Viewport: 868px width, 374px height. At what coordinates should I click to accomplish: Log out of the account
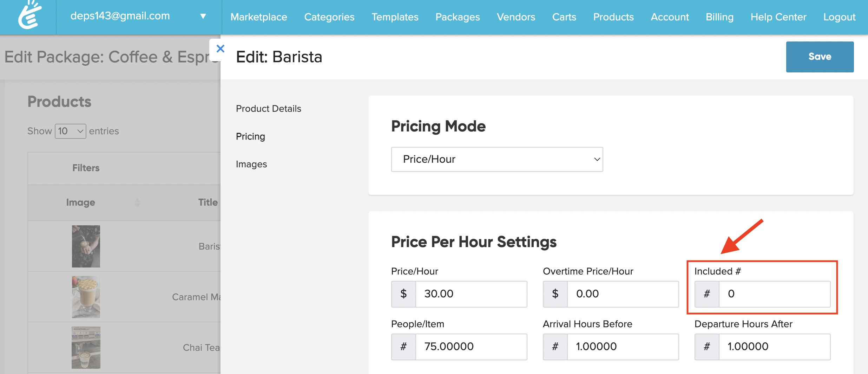[839, 17]
